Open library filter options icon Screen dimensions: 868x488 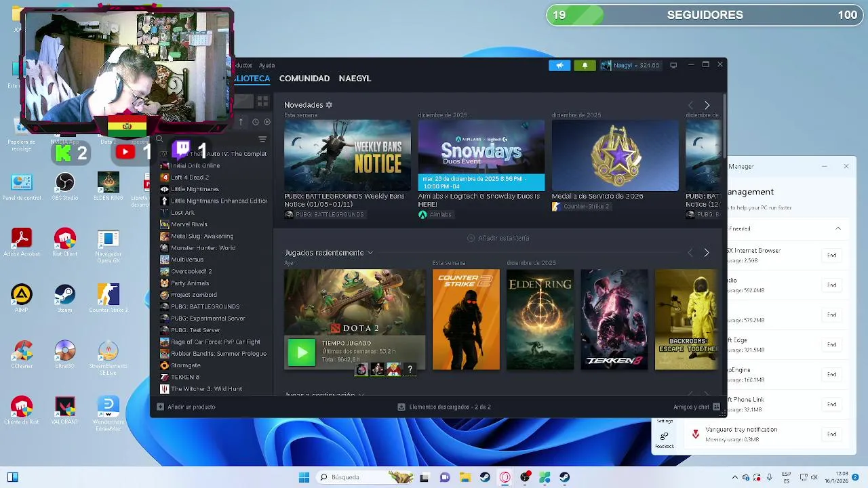click(x=262, y=139)
